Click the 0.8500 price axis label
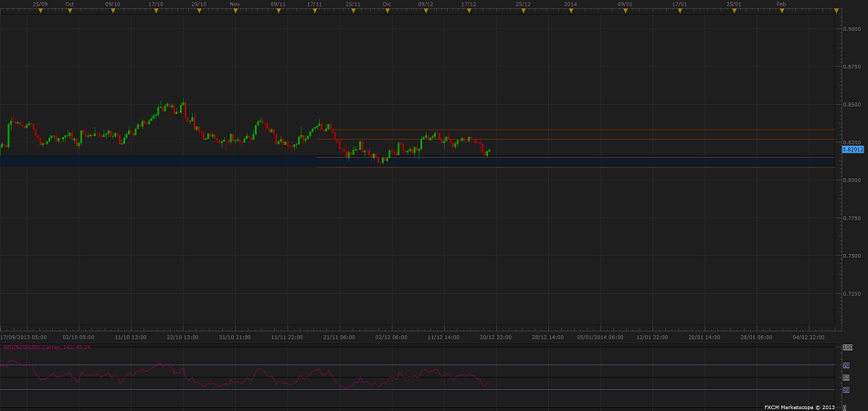The width and height of the screenshot is (868, 411). (x=852, y=104)
